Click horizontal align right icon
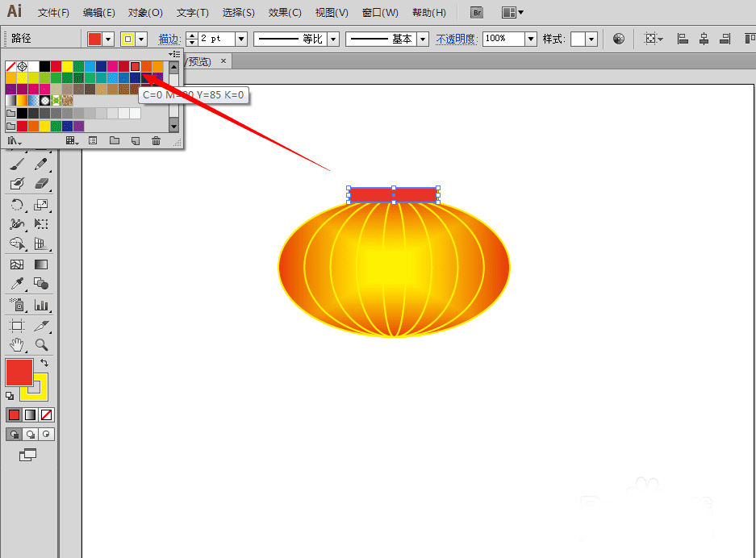 725,39
